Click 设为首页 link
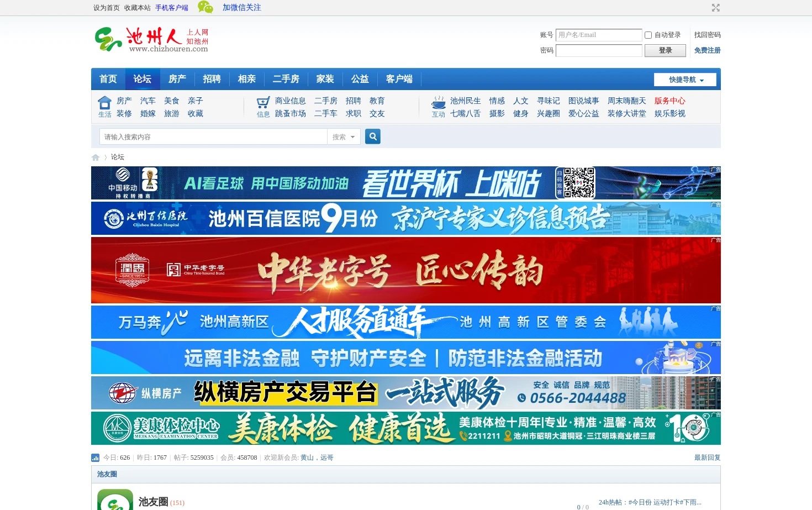 tap(107, 8)
